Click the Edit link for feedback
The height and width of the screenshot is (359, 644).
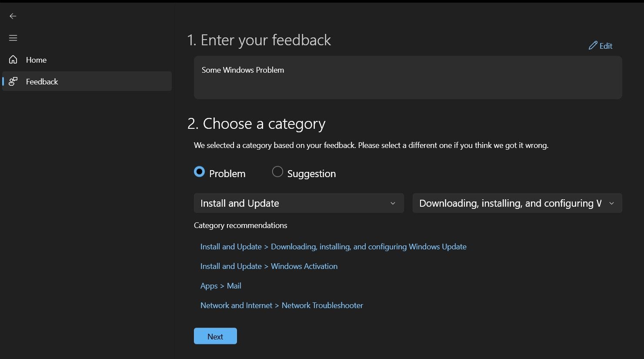click(605, 46)
